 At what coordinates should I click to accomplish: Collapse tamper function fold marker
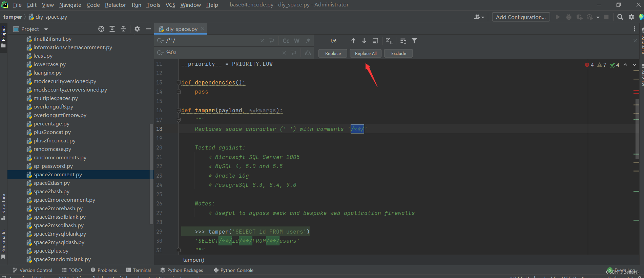pos(179,111)
